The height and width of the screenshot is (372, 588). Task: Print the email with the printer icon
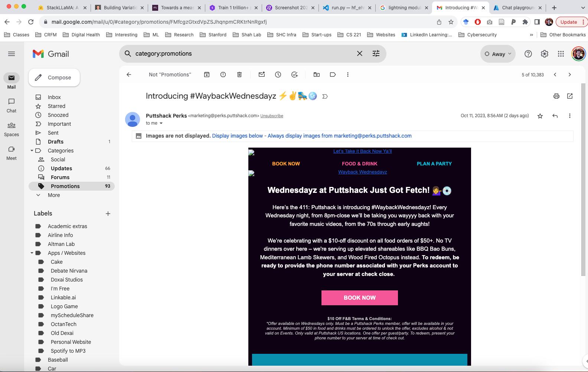click(x=556, y=96)
